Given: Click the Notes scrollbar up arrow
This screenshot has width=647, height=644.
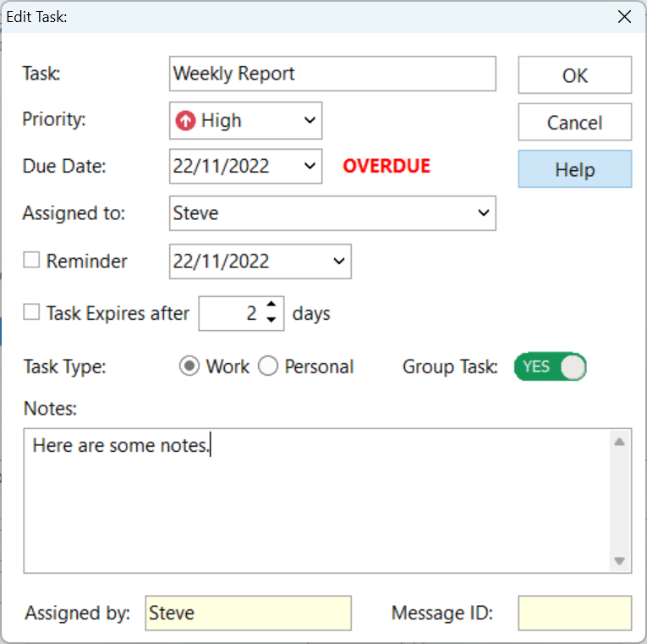Looking at the screenshot, I should (x=619, y=442).
